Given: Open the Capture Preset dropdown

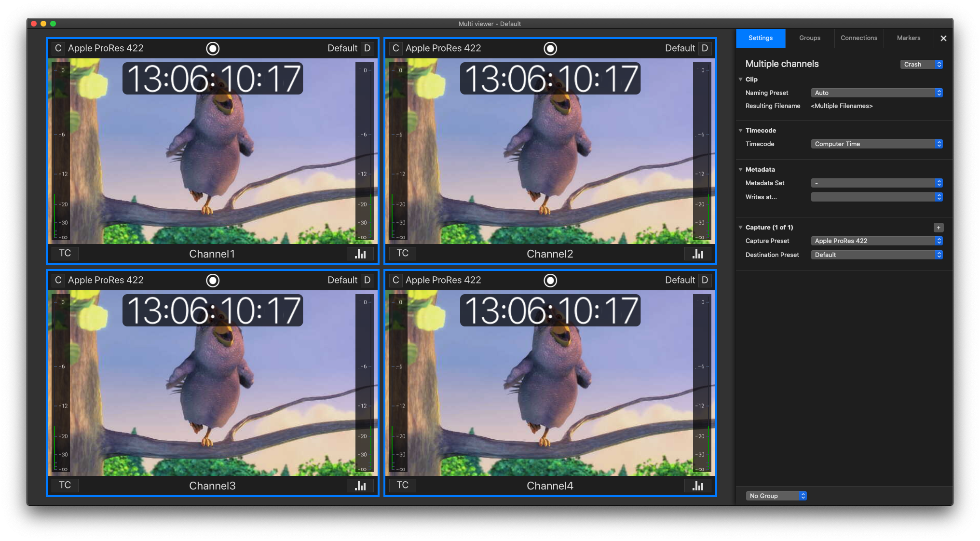Looking at the screenshot, I should (877, 241).
